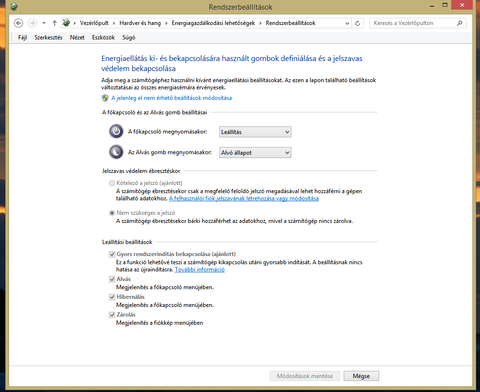Screen dimensions: 480x392
Task: Open the Szerkesztés menu
Action: pos(48,37)
